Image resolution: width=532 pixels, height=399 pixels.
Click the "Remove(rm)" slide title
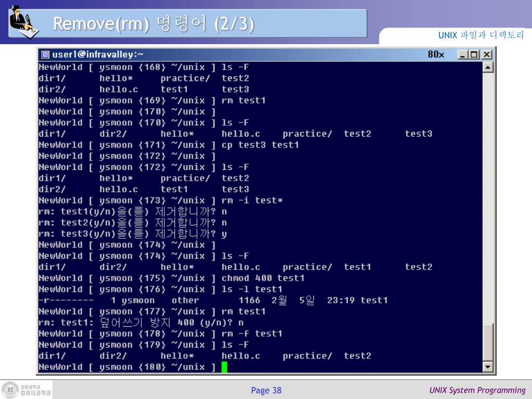pyautogui.click(x=101, y=24)
